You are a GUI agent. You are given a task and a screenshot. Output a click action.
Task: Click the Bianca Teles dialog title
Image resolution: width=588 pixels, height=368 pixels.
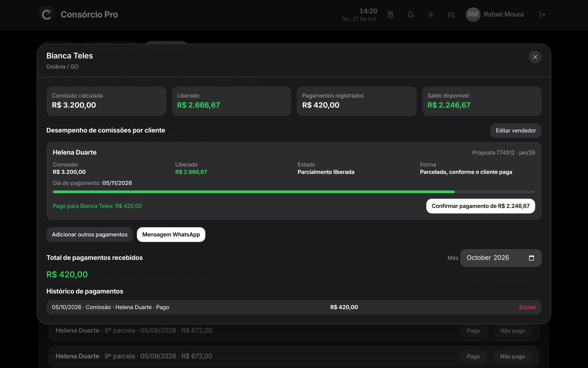(69, 56)
